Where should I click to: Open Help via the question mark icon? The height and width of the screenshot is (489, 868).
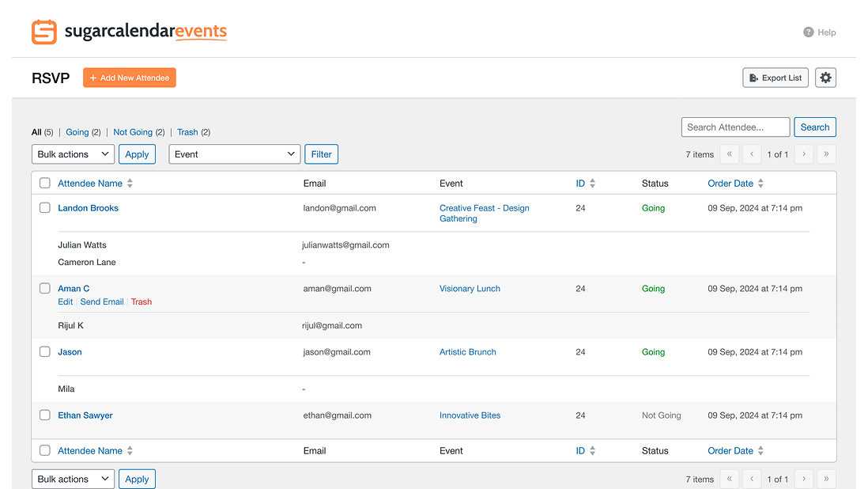808,32
